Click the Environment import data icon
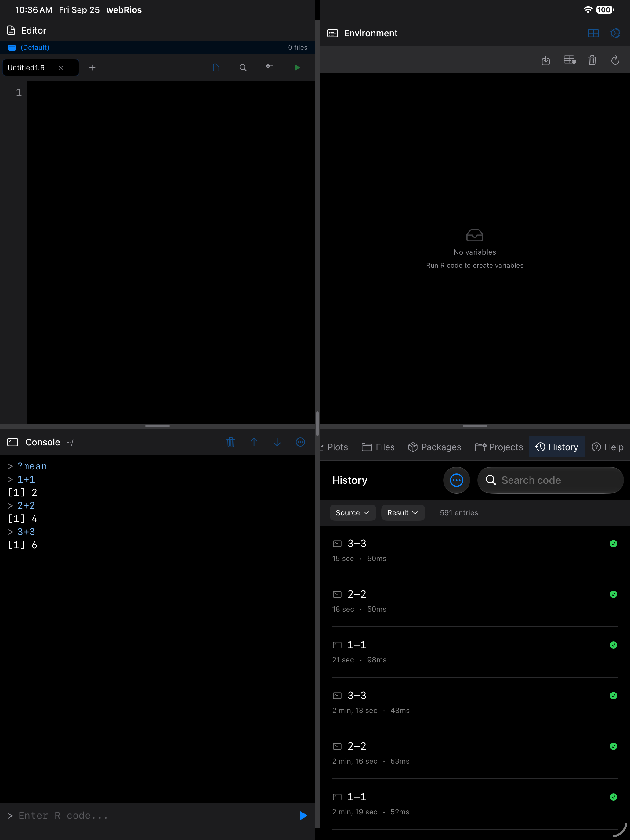 click(x=546, y=60)
